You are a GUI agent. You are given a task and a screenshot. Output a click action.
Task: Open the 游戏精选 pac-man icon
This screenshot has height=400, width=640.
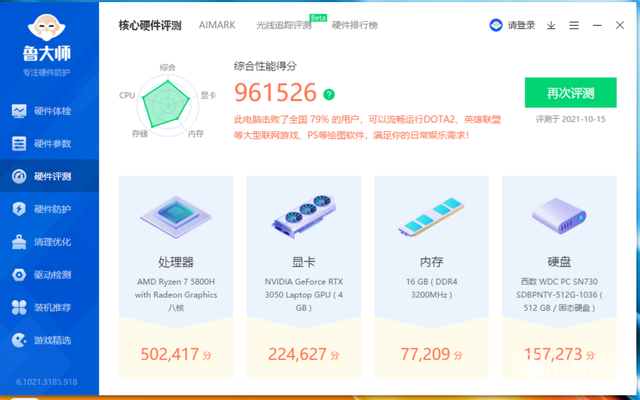point(19,340)
